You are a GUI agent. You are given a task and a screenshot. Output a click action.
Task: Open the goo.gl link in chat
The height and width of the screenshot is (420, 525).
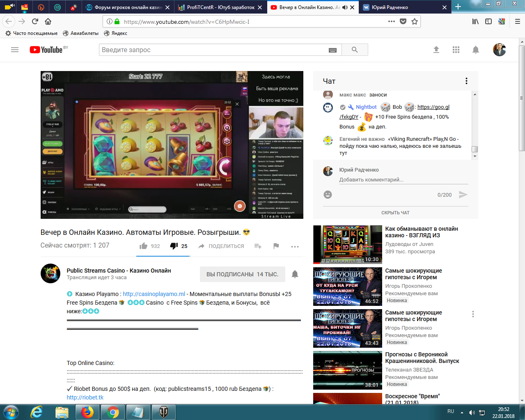(x=433, y=107)
